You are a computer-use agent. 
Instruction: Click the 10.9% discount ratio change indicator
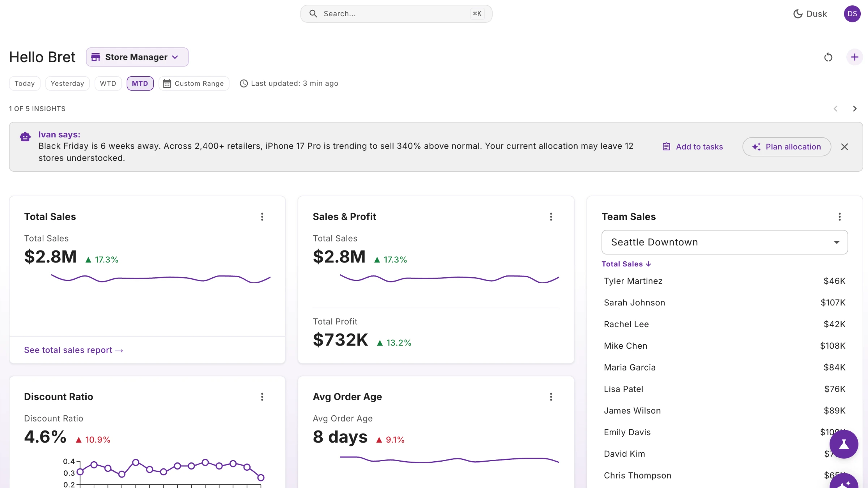[x=93, y=440]
